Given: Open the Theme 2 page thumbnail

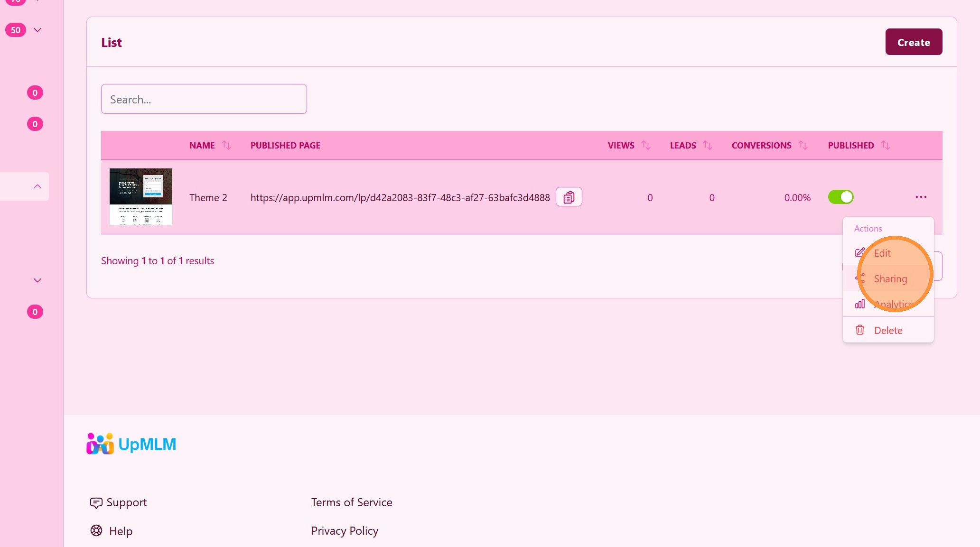Looking at the screenshot, I should coord(140,197).
